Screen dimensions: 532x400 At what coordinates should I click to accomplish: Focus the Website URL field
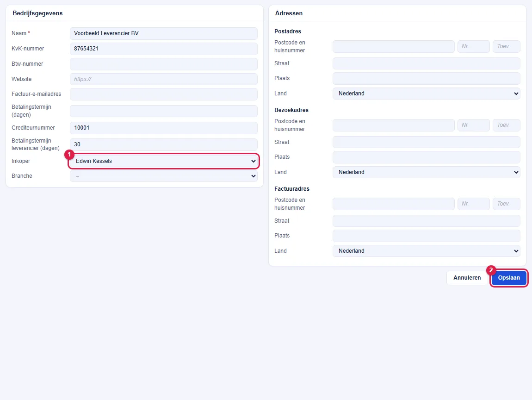pos(164,79)
